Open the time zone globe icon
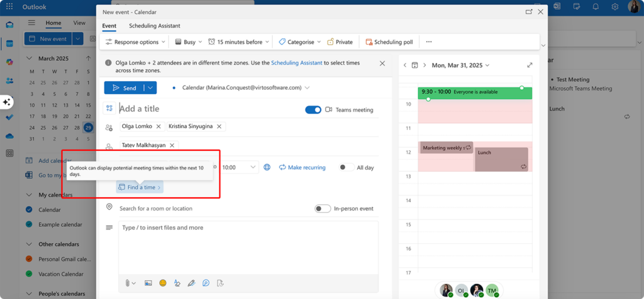644x299 pixels. click(x=267, y=167)
